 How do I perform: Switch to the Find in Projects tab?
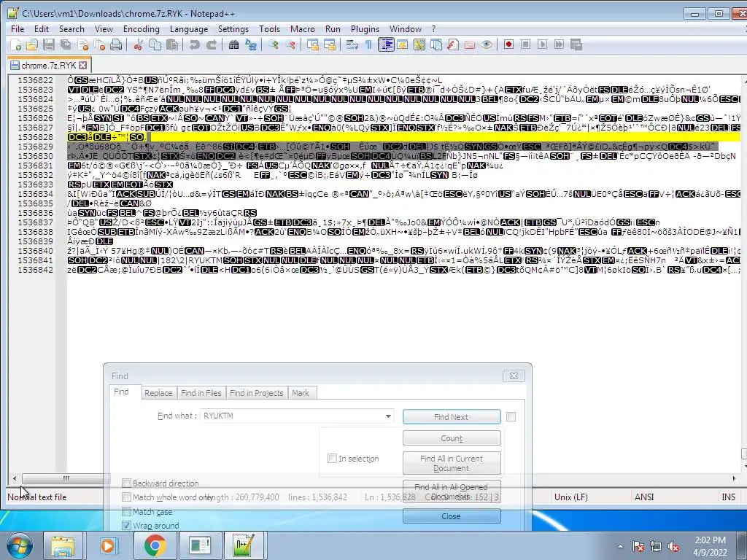(x=256, y=393)
